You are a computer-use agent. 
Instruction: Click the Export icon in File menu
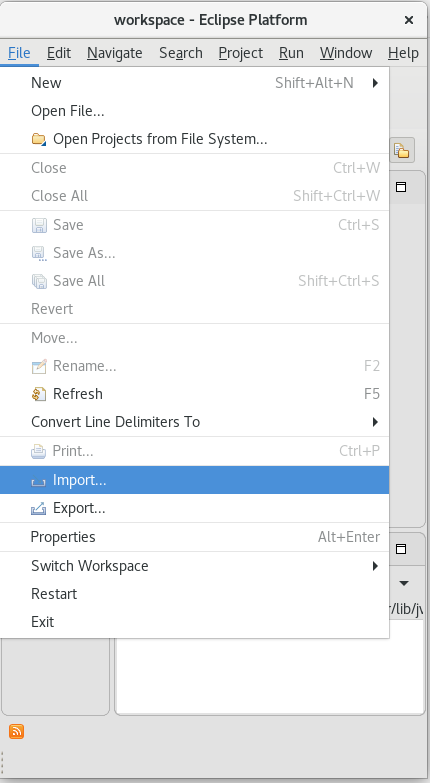point(39,508)
